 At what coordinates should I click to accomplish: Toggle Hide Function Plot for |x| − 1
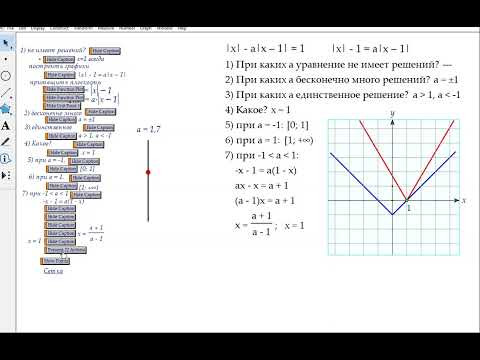[x=64, y=89]
